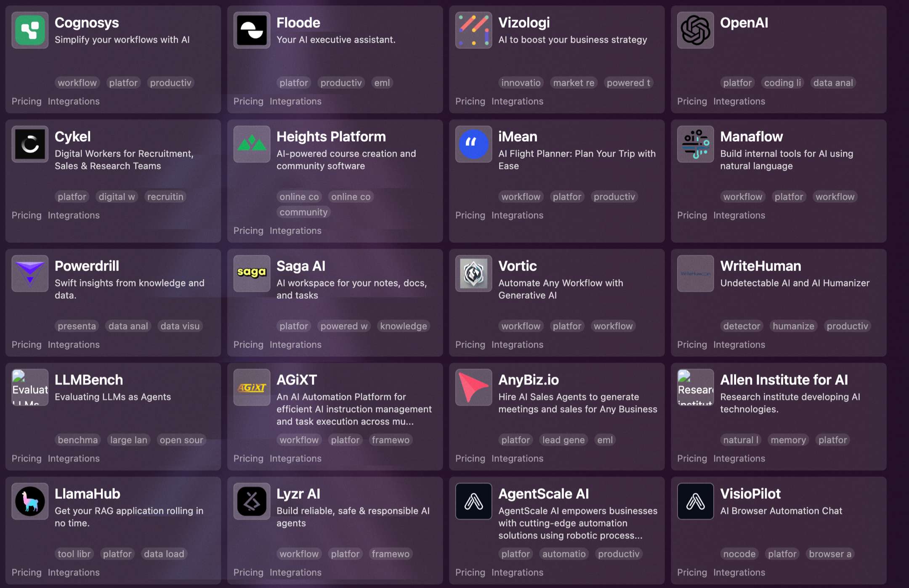Select the 'community' tag on Heights Platform
The image size is (909, 588).
pyautogui.click(x=303, y=212)
